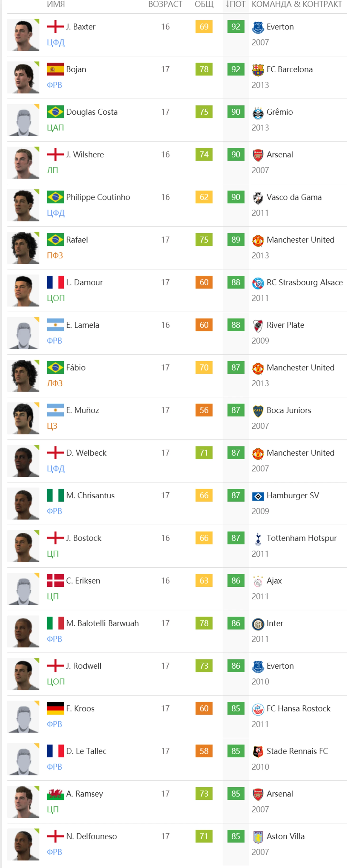The height and width of the screenshot is (868, 347).
Task: Click Bojan's potential rating 92 badge
Action: (x=236, y=69)
